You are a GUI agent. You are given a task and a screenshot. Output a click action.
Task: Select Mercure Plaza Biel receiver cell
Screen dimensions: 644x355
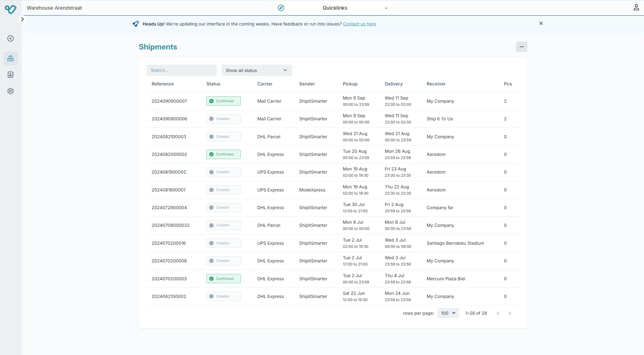(446, 279)
